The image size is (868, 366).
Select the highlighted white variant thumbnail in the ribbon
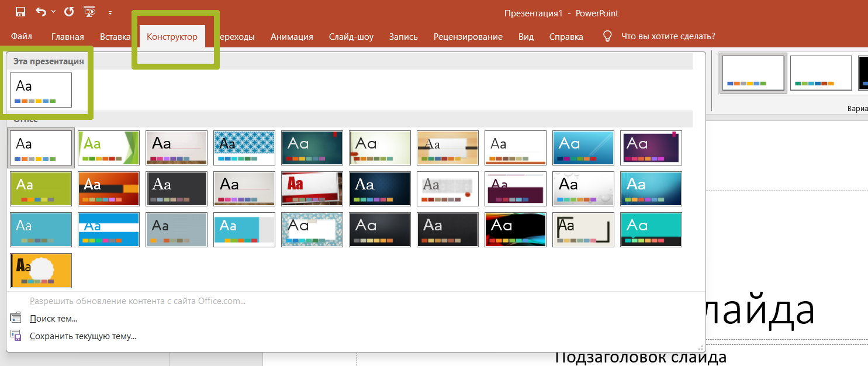[753, 73]
